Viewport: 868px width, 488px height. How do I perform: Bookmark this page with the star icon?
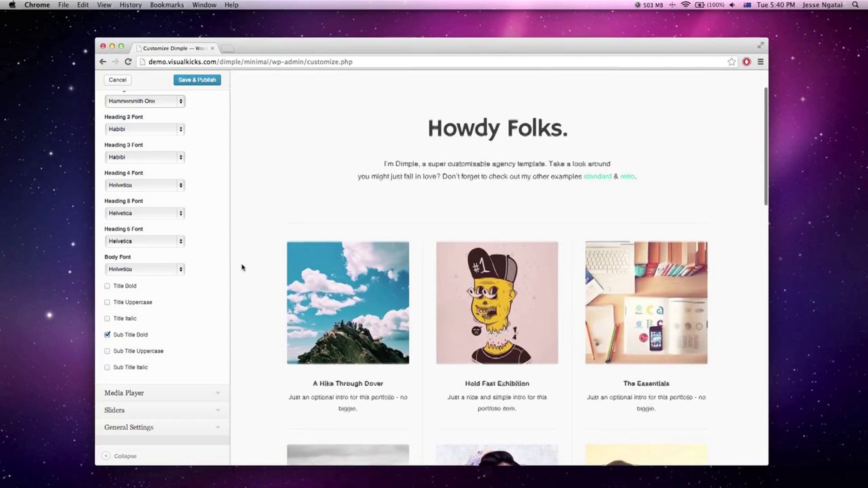(731, 62)
